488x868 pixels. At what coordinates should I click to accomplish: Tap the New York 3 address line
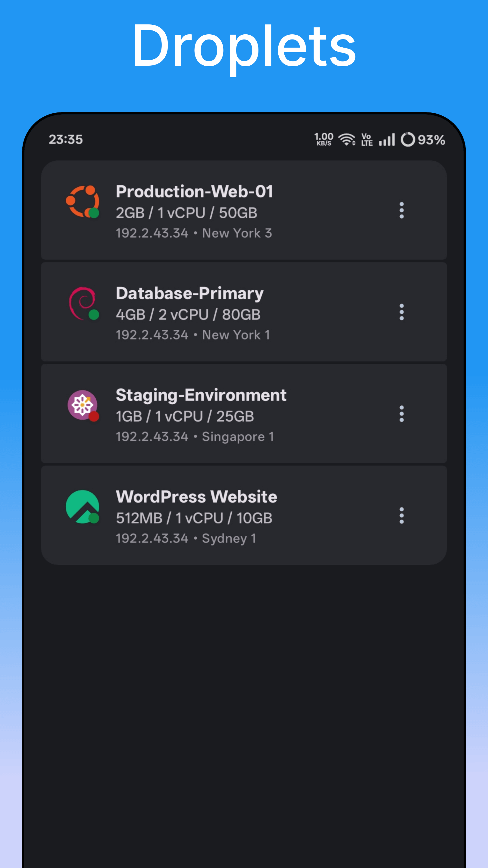[x=194, y=233]
